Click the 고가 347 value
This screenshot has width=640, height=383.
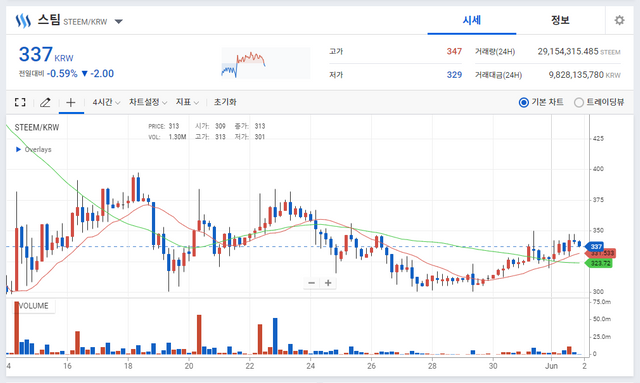[x=454, y=51]
